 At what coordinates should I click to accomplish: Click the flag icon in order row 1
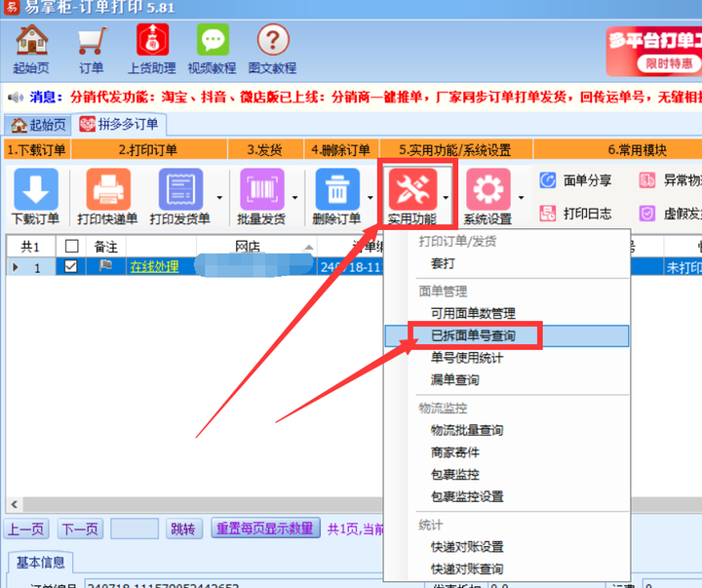[x=105, y=266]
